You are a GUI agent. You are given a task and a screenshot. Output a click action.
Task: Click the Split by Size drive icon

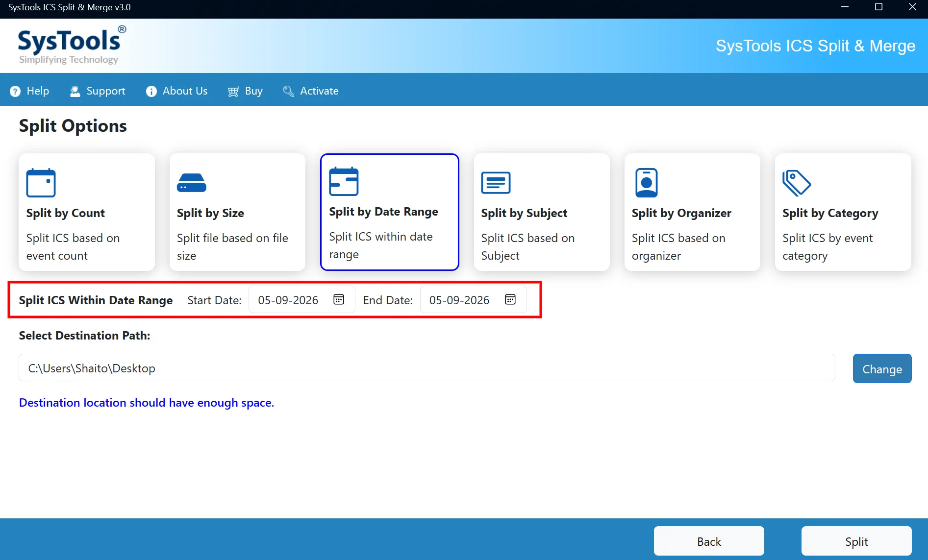pyautogui.click(x=191, y=183)
